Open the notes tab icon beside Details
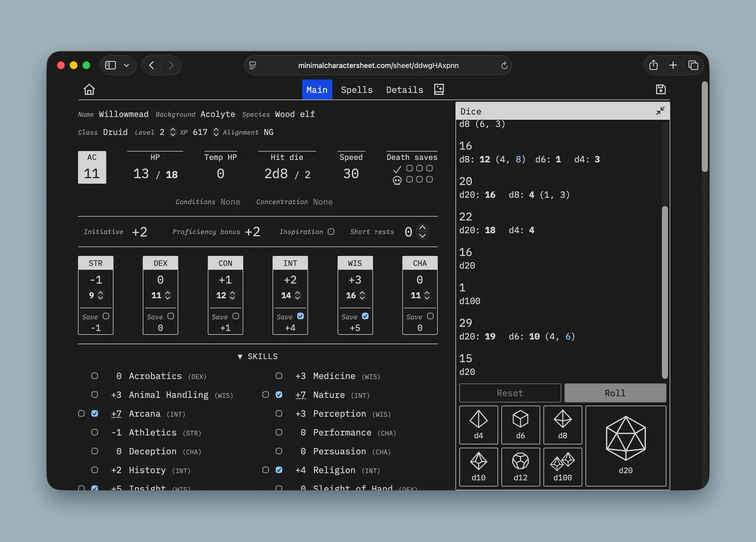The width and height of the screenshot is (756, 542). (x=439, y=90)
